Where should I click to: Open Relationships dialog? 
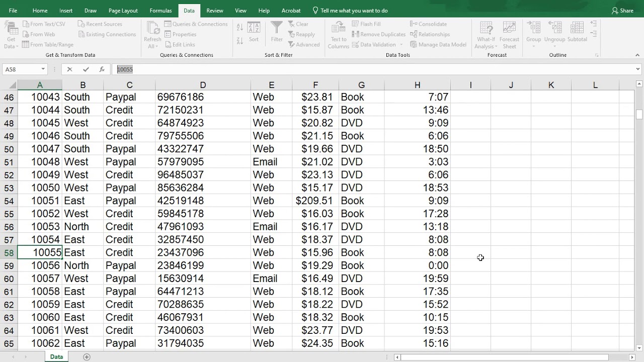point(430,34)
